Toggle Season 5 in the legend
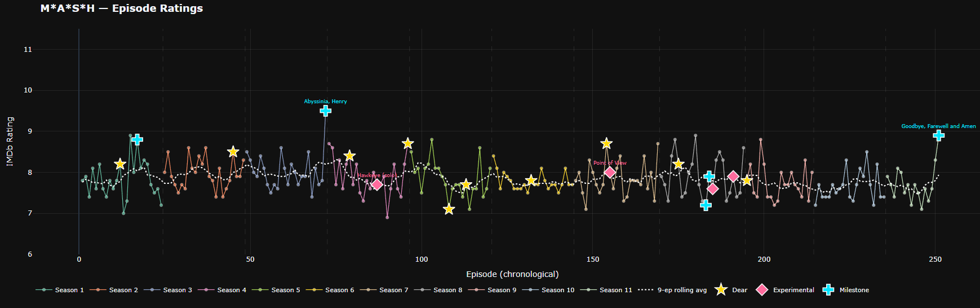Screen dimensions: 980x308 click(x=276, y=290)
